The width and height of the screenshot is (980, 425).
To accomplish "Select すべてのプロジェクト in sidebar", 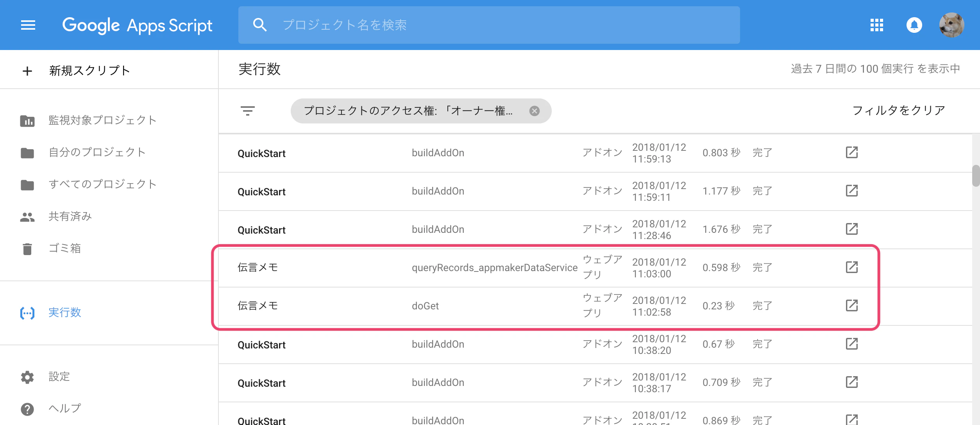I will (102, 184).
